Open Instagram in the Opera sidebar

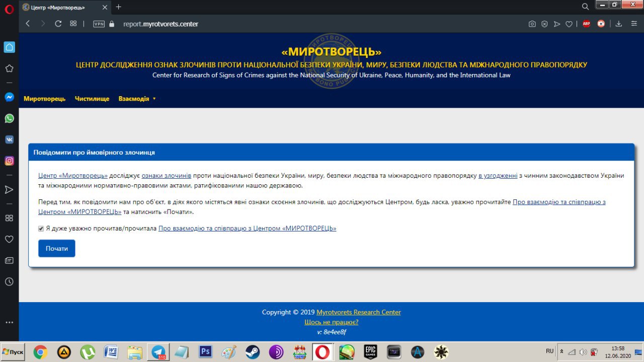9,161
